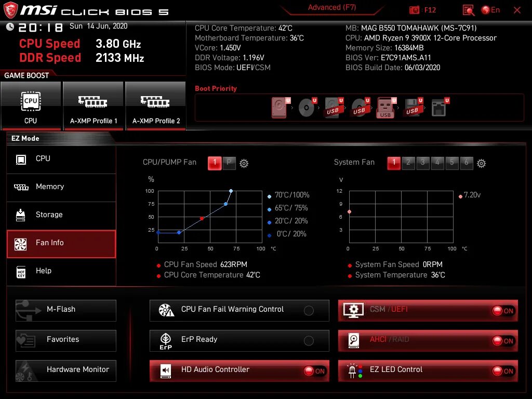This screenshot has width=532, height=399.
Task: Change language via the En globe icon
Action: (x=490, y=10)
